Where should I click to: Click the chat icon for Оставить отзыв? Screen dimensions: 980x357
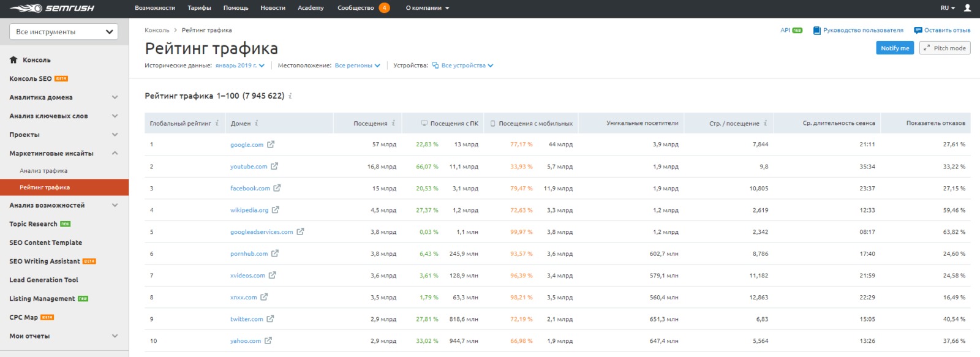click(918, 30)
